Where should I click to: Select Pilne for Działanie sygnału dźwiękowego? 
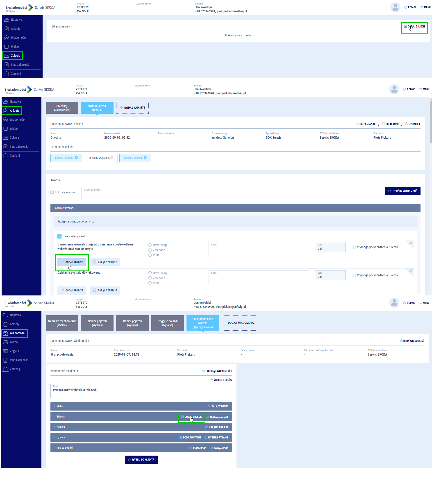150,283
